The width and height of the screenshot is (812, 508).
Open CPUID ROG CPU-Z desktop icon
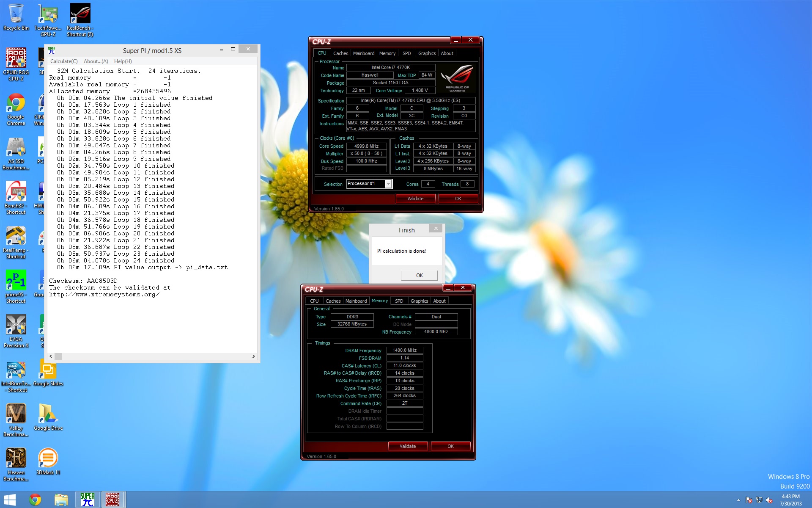point(16,64)
